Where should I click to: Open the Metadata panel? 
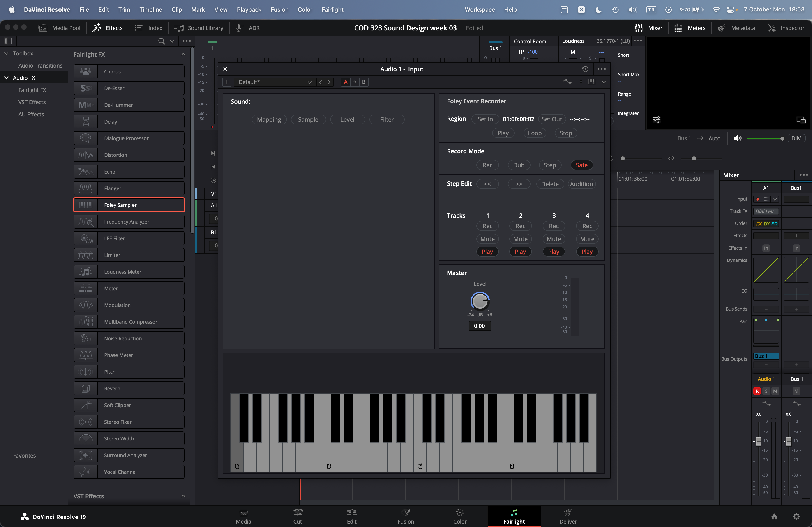coord(736,28)
